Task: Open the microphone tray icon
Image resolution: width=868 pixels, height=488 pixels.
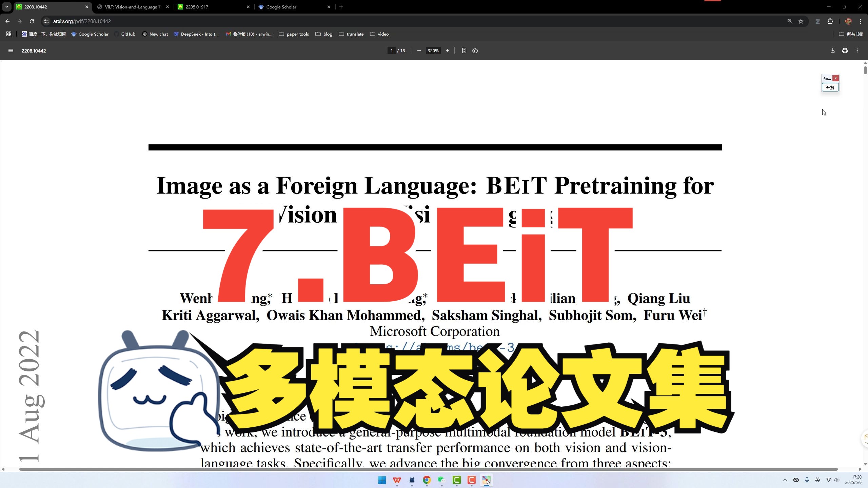Action: pyautogui.click(x=807, y=480)
